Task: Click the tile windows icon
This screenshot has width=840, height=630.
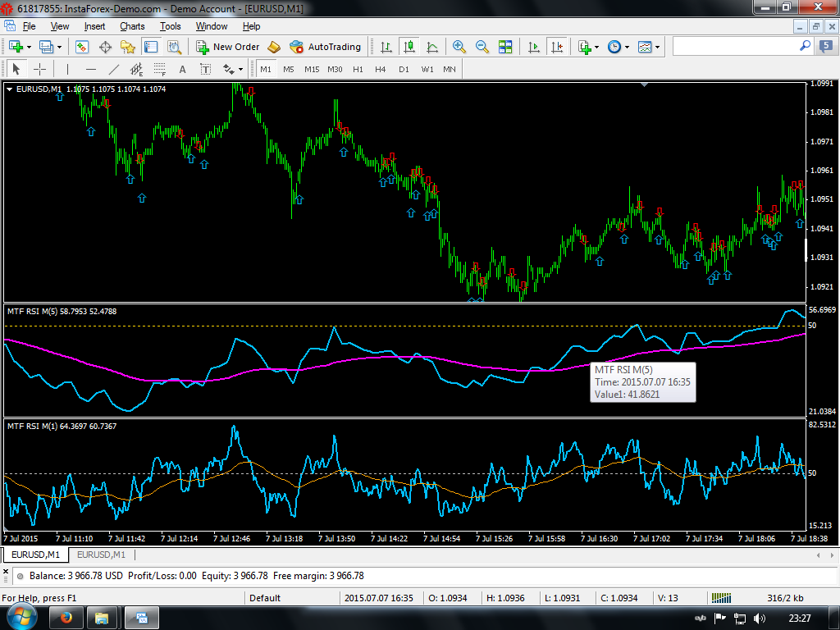Action: [x=505, y=47]
